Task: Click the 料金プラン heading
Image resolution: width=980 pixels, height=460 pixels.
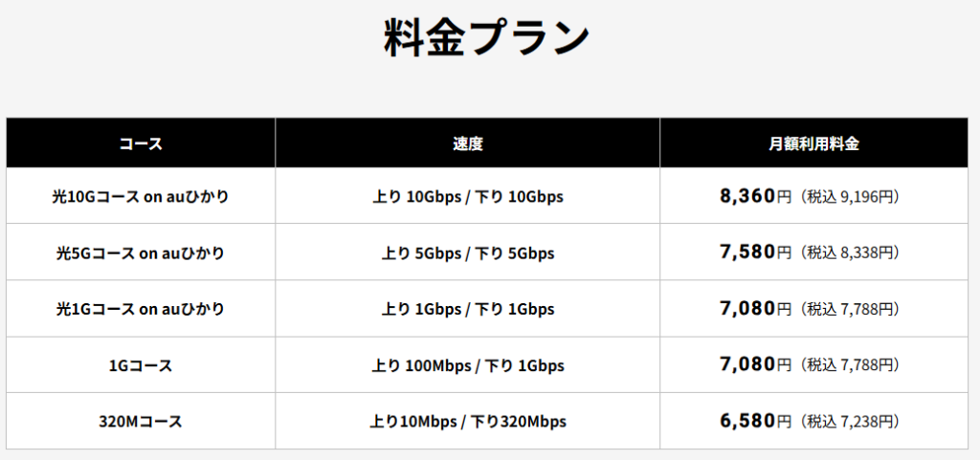Action: coord(486,38)
